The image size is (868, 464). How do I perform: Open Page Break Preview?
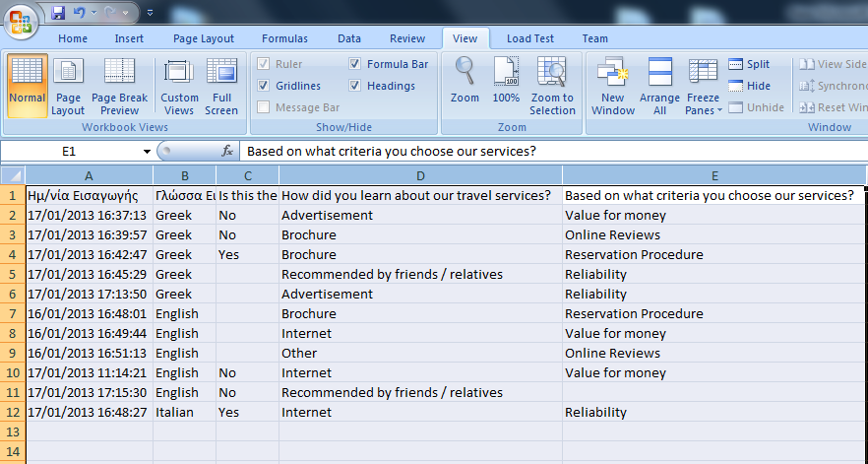pyautogui.click(x=120, y=86)
